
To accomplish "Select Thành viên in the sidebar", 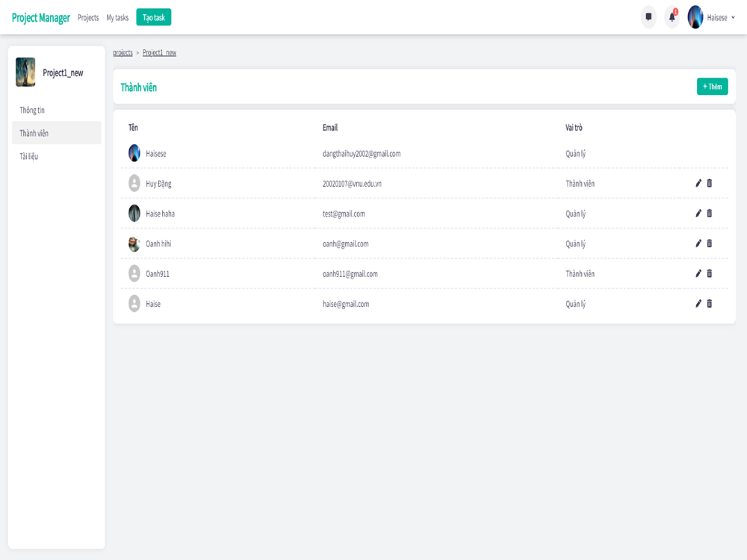I will click(x=57, y=133).
